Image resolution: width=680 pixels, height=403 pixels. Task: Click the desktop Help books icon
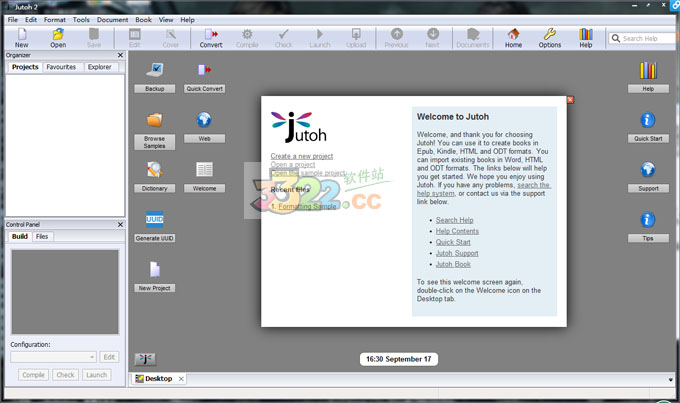click(648, 70)
